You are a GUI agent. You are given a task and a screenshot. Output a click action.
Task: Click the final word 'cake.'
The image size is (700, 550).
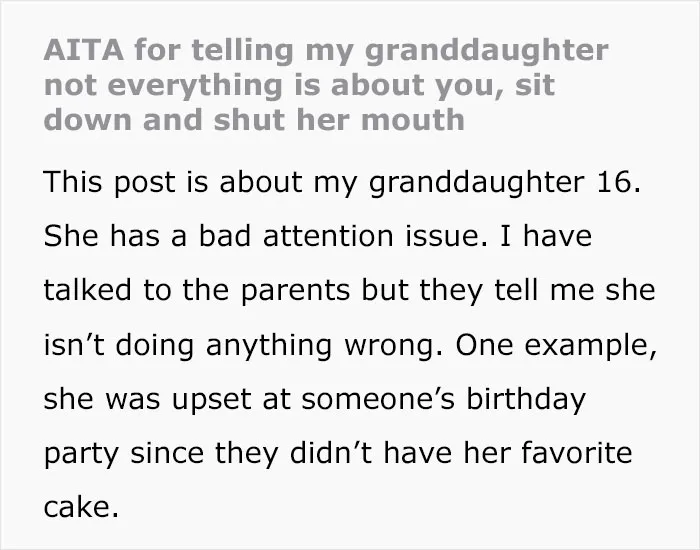tap(81, 507)
